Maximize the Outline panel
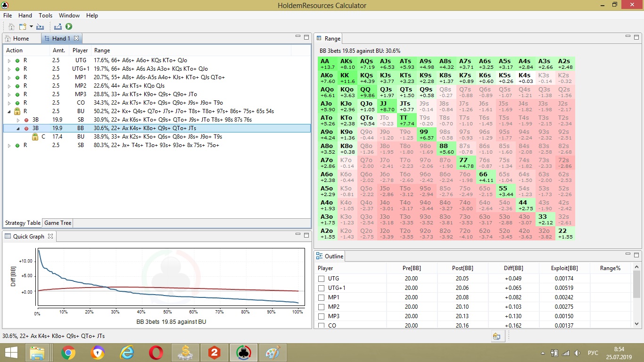Viewport: 644px width, 362px height. click(x=636, y=255)
